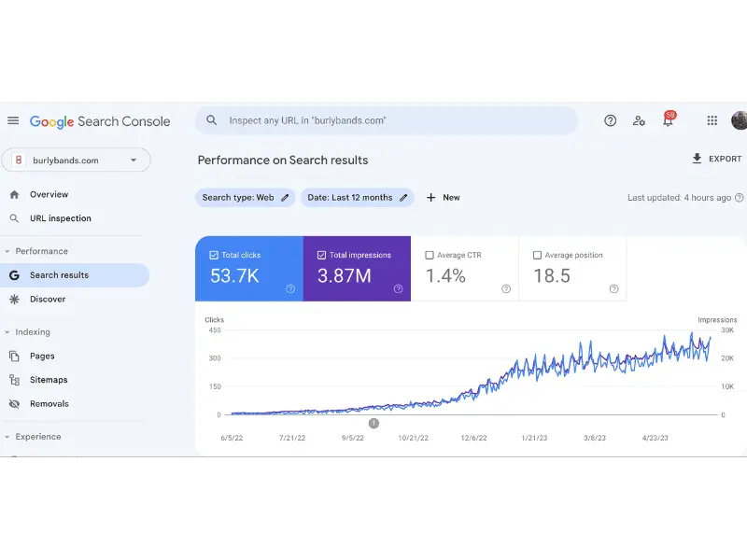
Task: Open Average position help icon
Action: pos(614,288)
